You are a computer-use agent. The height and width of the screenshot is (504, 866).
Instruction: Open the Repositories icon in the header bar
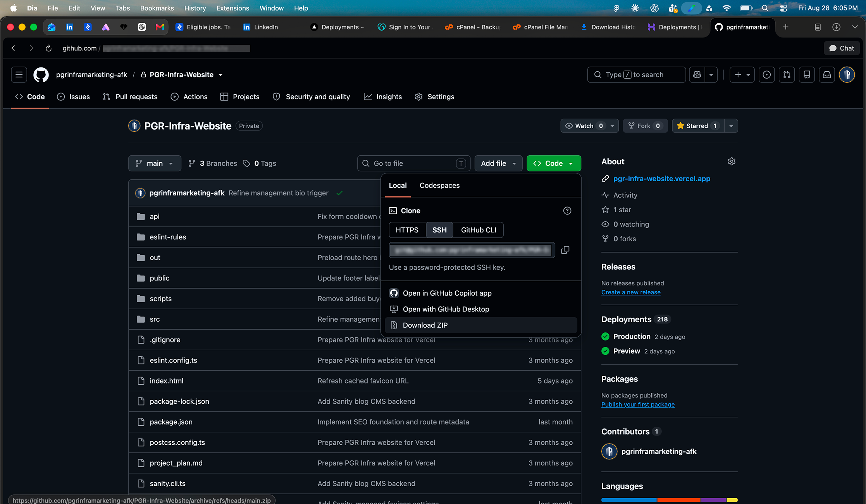(807, 75)
